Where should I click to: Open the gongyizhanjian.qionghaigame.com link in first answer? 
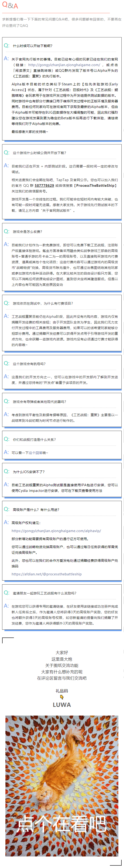[x=64, y=65]
